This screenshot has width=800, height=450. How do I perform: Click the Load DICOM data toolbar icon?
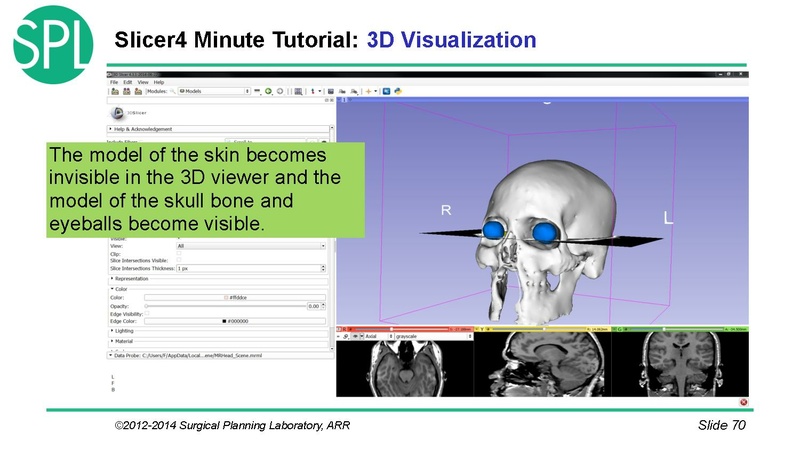pyautogui.click(x=127, y=91)
